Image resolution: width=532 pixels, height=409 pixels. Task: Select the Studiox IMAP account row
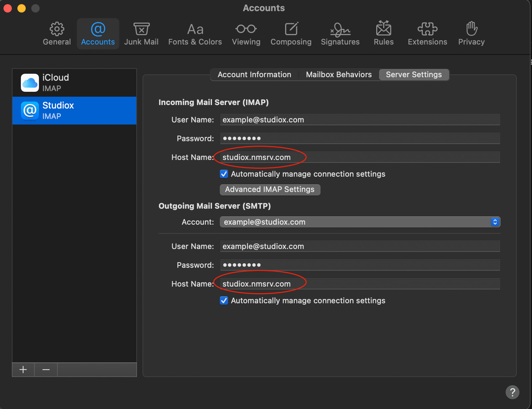pos(74,111)
